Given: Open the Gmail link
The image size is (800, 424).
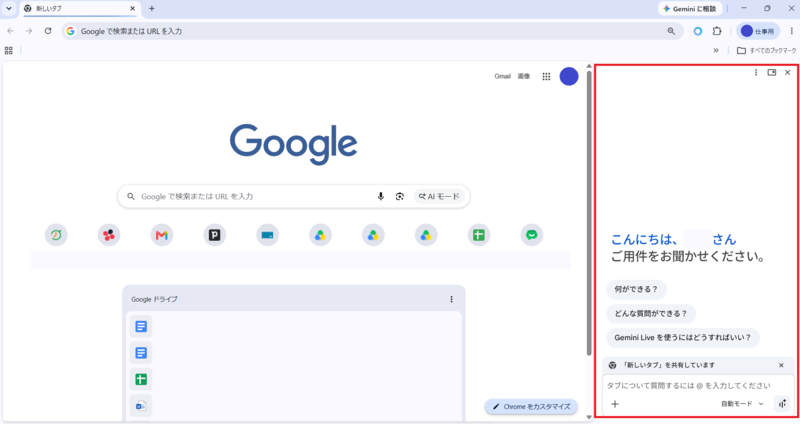Looking at the screenshot, I should [502, 77].
